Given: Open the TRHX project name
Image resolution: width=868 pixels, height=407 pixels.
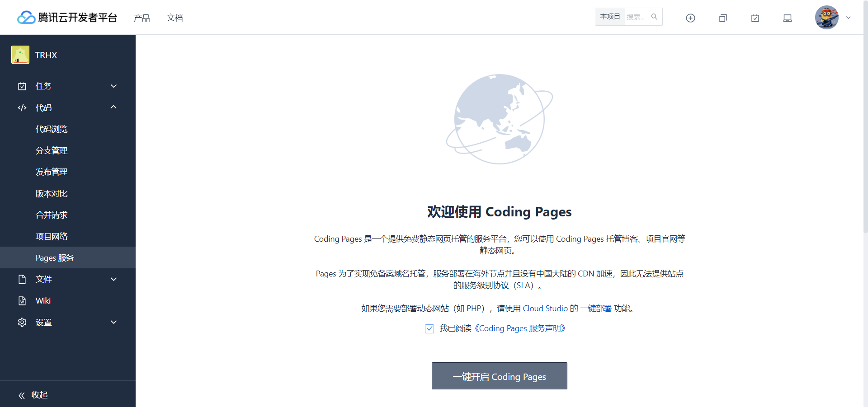Looking at the screenshot, I should [46, 55].
